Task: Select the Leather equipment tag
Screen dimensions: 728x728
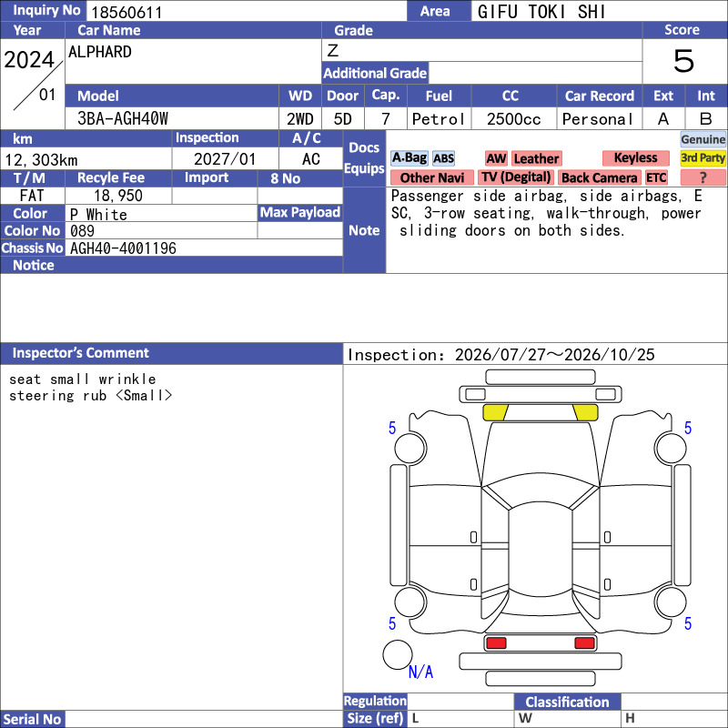Action: pos(536,158)
